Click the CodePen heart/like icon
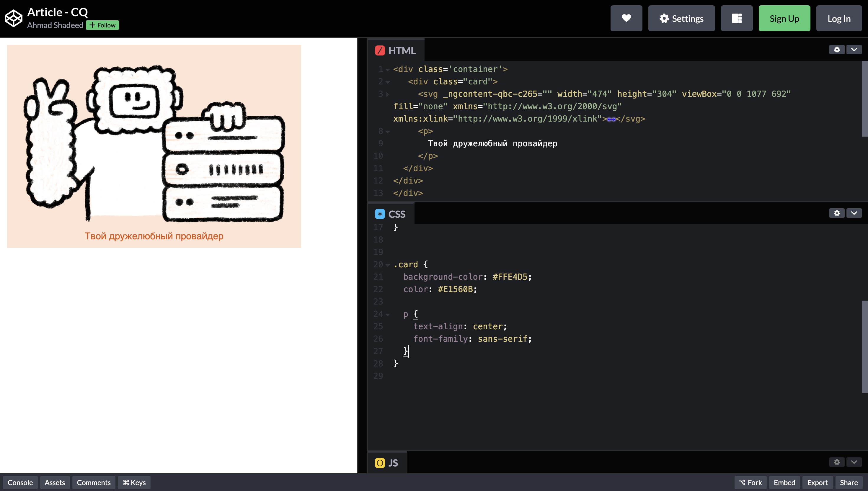 [x=626, y=18]
